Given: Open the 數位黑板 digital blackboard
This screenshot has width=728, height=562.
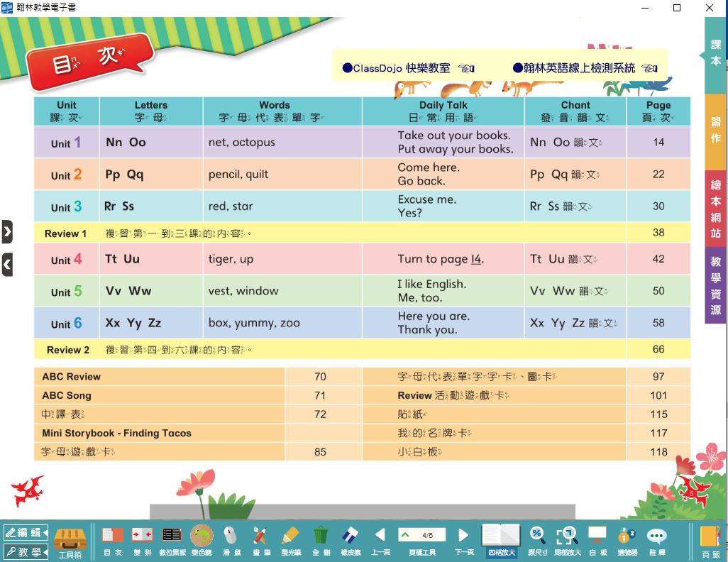Looking at the screenshot, I should click(172, 541).
